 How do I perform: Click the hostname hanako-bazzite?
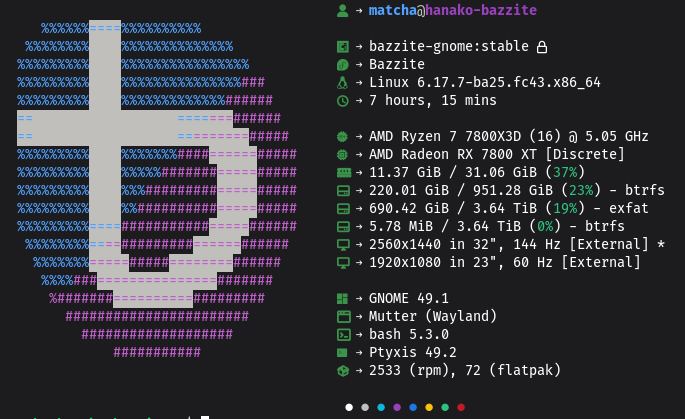tap(481, 10)
